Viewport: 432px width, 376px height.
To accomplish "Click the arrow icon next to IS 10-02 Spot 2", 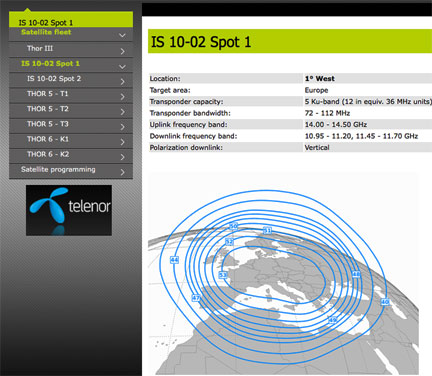I will point(122,82).
